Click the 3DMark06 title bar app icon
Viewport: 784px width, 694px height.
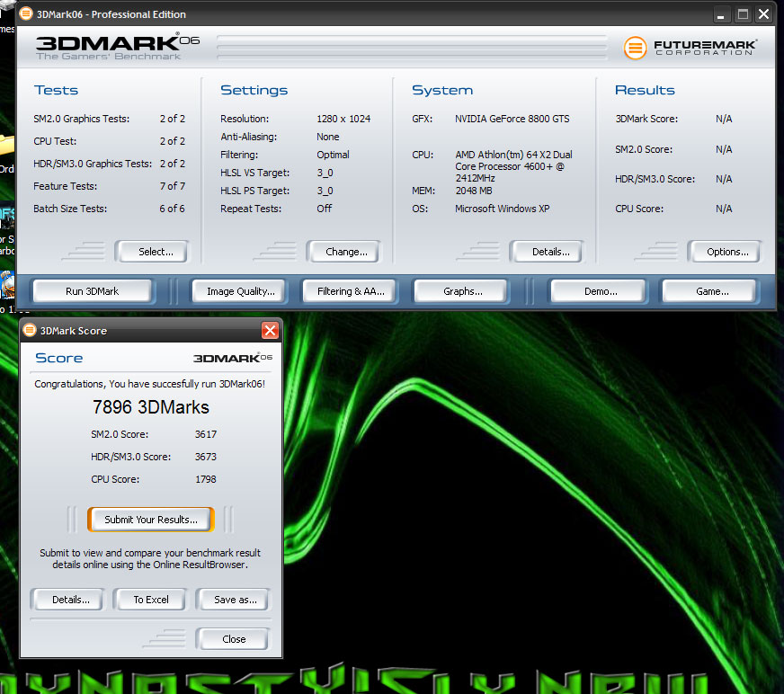[x=26, y=13]
